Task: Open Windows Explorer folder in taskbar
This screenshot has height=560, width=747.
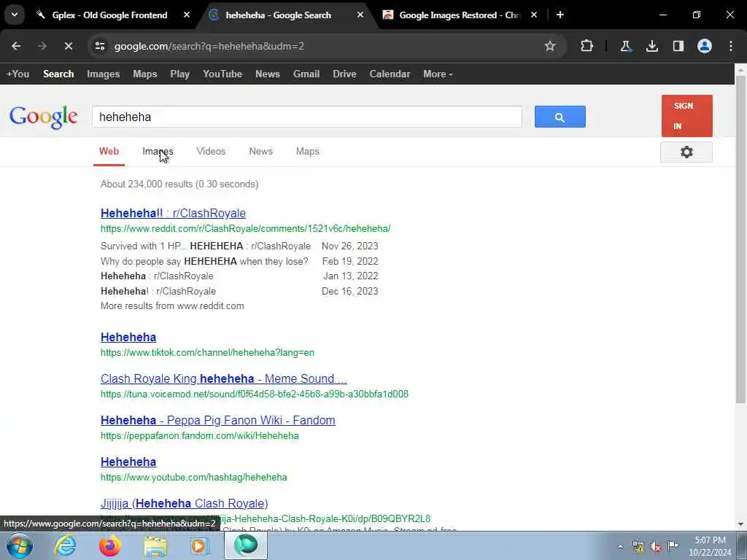Action: tap(155, 545)
